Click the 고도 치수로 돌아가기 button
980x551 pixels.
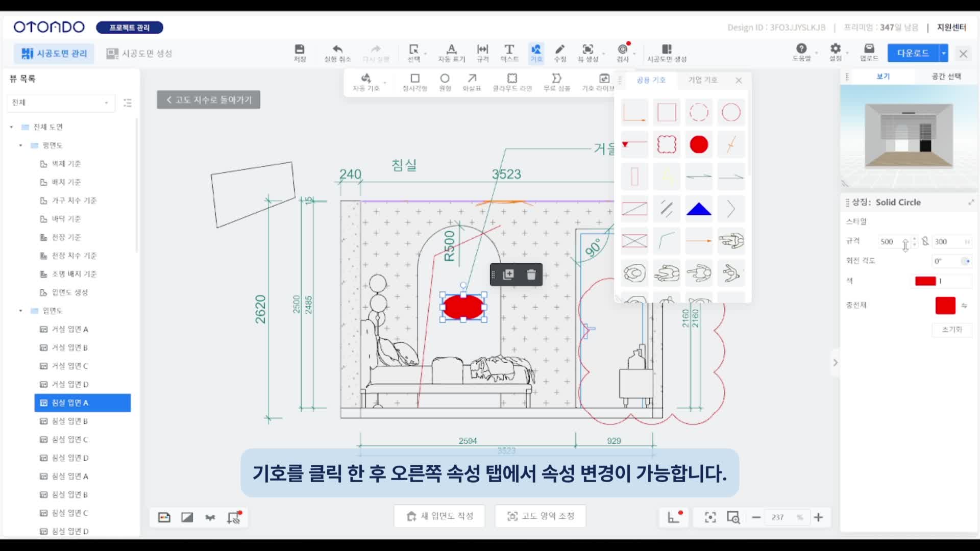click(208, 99)
